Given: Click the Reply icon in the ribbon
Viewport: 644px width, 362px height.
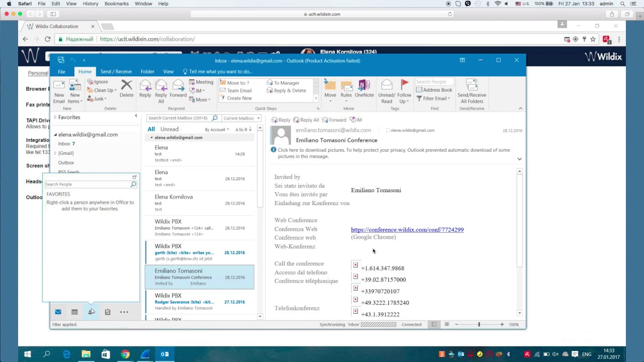Looking at the screenshot, I should pos(145,85).
